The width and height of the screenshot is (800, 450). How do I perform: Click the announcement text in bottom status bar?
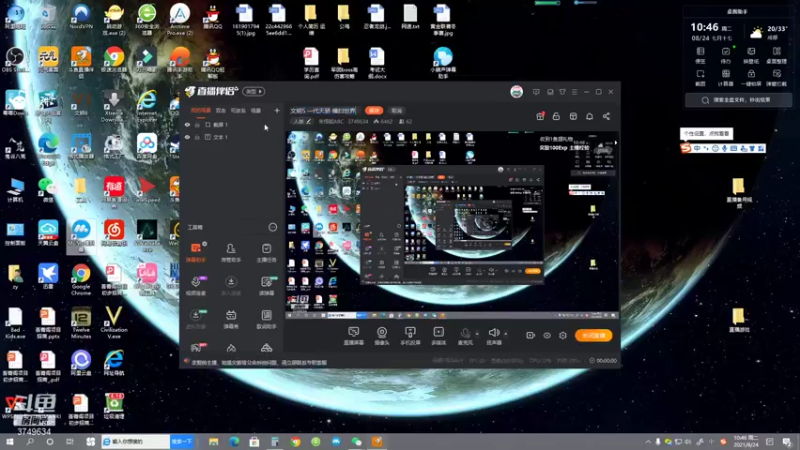259,363
